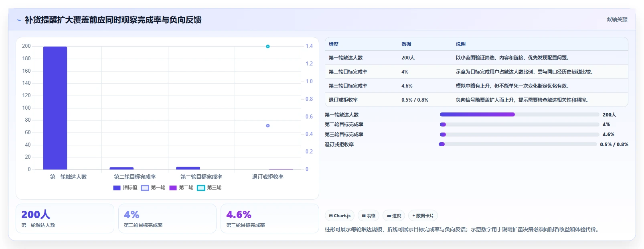Click the 说明 table column header
Screen dimensions: 644x249
click(460, 44)
